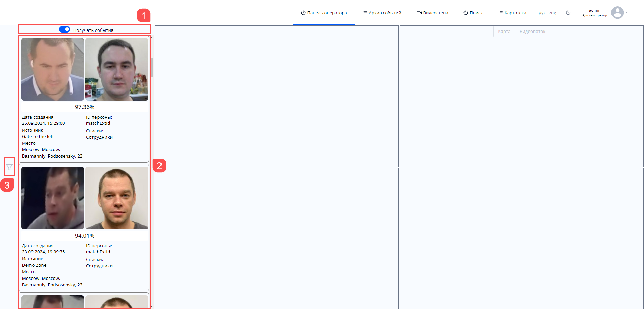Open the Картотека tab
This screenshot has width=644, height=309.
512,13
